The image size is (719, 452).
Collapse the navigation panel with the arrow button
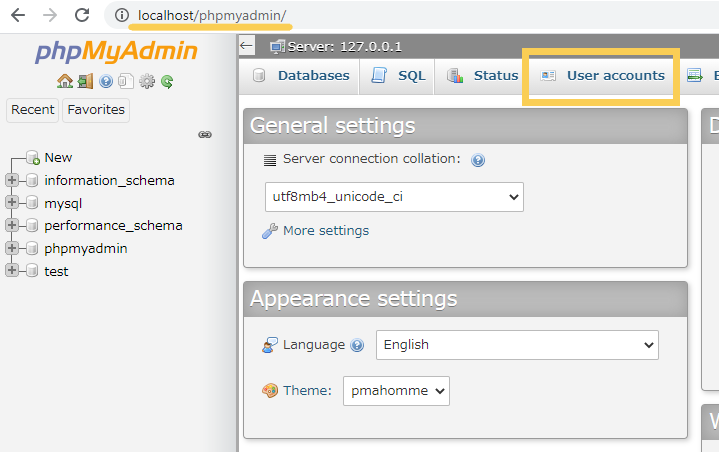[x=247, y=45]
